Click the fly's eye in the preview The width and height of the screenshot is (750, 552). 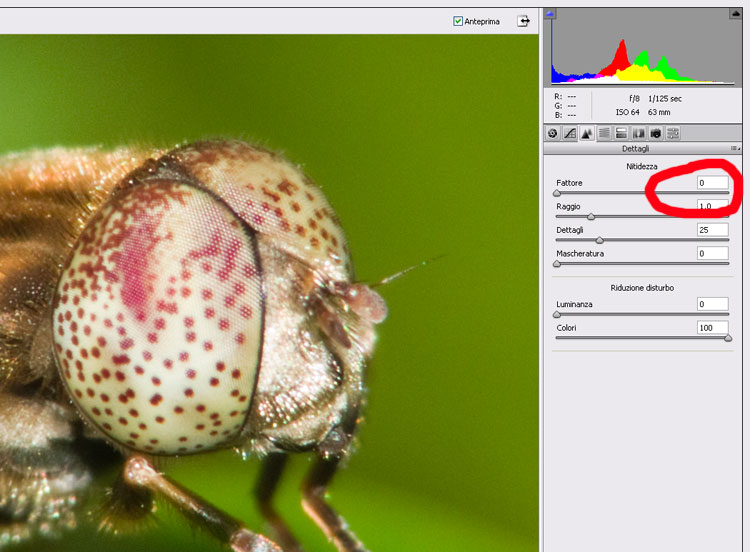160,310
